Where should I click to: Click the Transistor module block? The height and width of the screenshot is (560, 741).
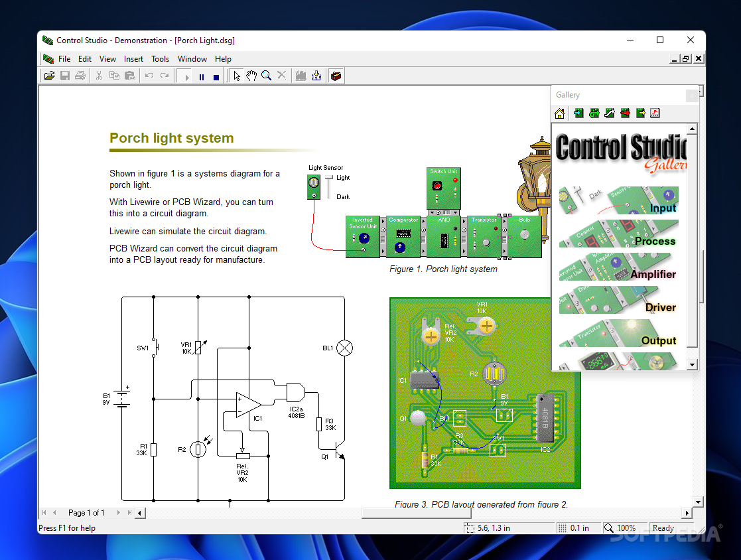pyautogui.click(x=484, y=237)
